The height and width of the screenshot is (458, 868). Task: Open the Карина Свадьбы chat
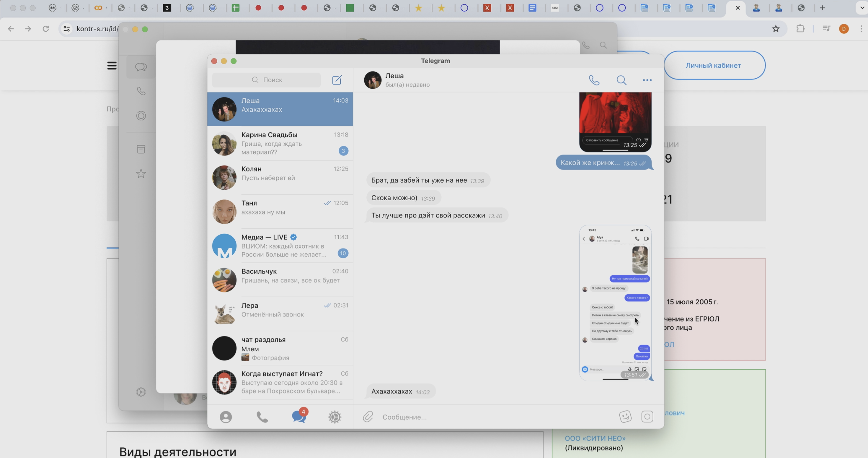280,143
